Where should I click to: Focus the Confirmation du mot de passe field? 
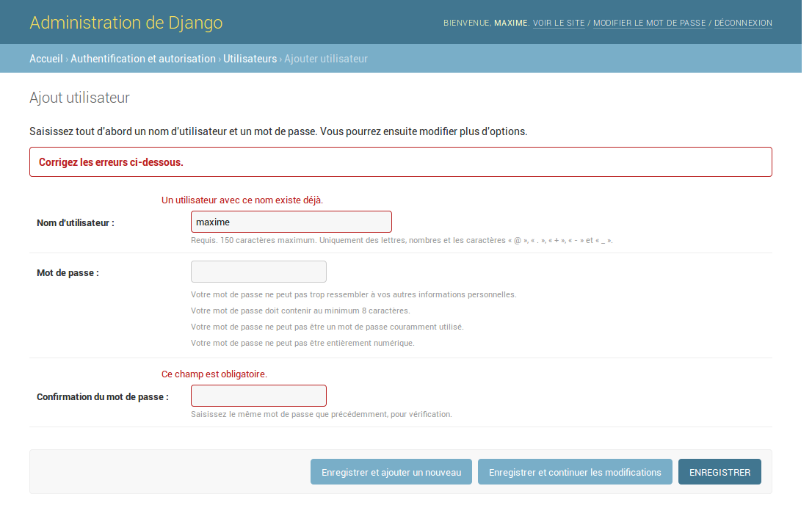[x=258, y=396]
